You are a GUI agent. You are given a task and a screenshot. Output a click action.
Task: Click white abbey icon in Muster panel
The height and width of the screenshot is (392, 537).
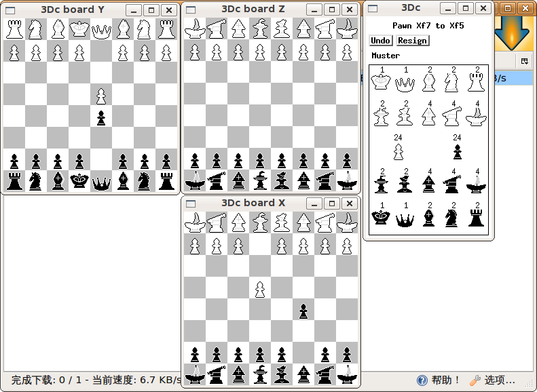click(x=429, y=116)
